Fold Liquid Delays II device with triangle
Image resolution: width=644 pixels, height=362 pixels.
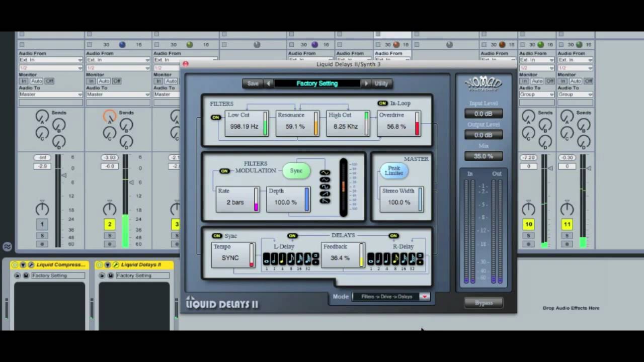pyautogui.click(x=108, y=264)
